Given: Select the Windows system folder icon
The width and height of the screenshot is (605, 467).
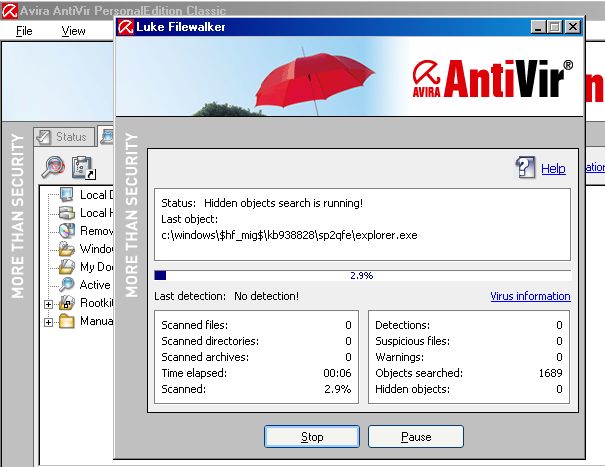Looking at the screenshot, I should click(66, 249).
